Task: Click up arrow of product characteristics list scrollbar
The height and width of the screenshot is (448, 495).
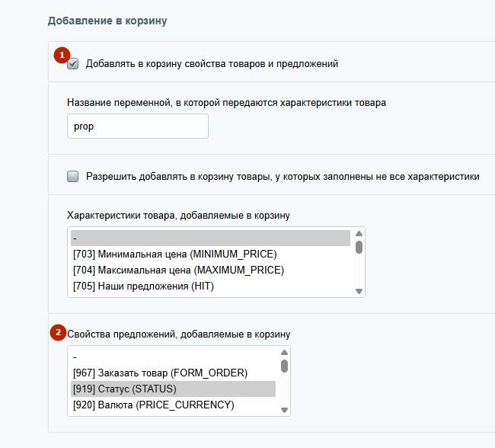Action: pyautogui.click(x=359, y=234)
